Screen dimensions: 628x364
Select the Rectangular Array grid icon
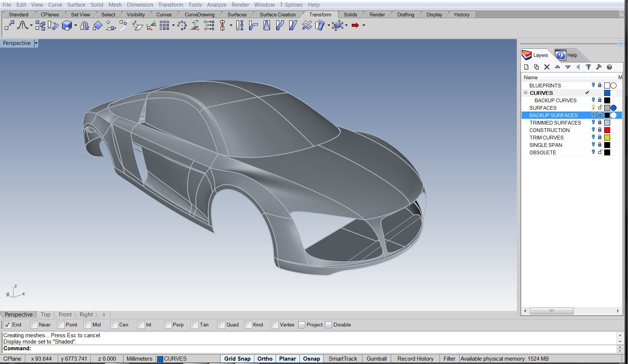coord(164,25)
